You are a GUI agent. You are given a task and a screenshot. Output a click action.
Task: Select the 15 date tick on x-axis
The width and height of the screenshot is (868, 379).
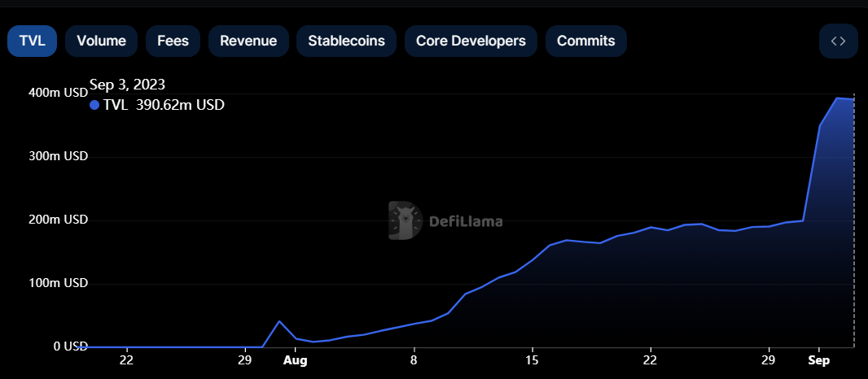click(532, 359)
